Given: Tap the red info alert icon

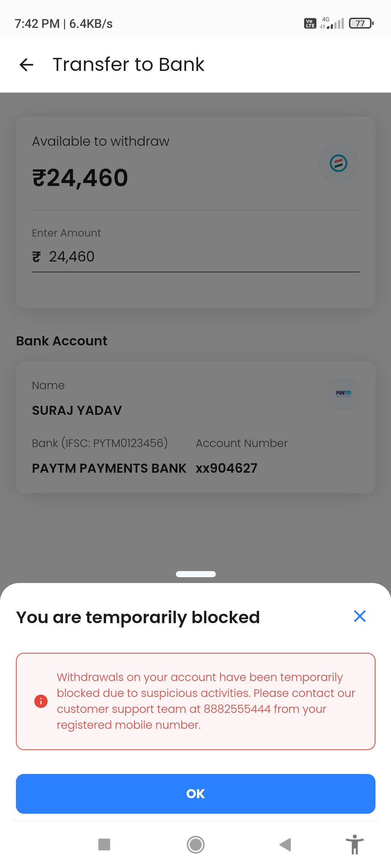Looking at the screenshot, I should click(x=41, y=701).
